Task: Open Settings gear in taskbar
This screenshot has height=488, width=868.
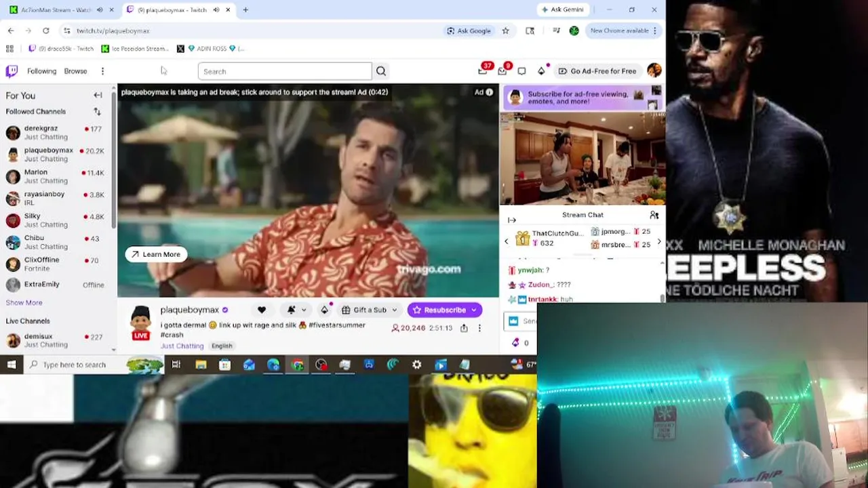Action: (416, 365)
